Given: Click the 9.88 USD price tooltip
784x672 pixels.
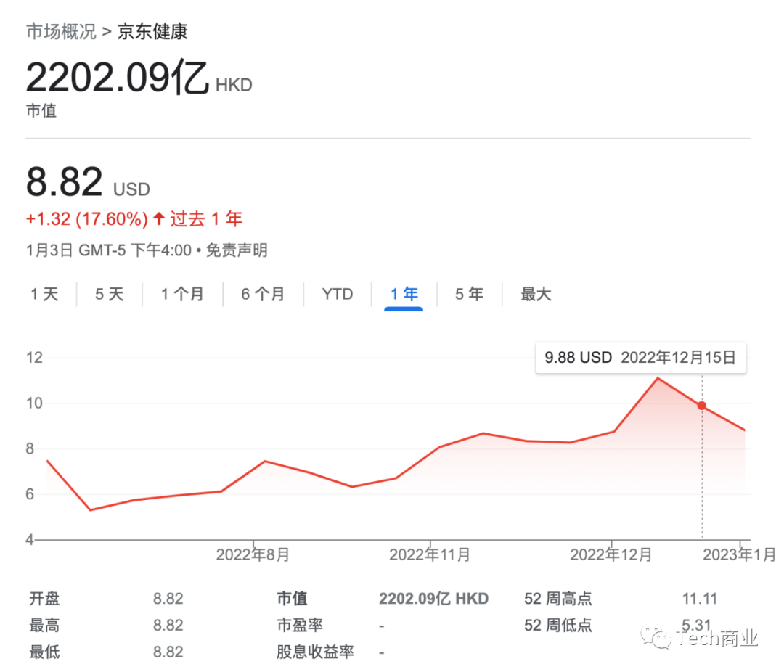Looking at the screenshot, I should coord(640,358).
